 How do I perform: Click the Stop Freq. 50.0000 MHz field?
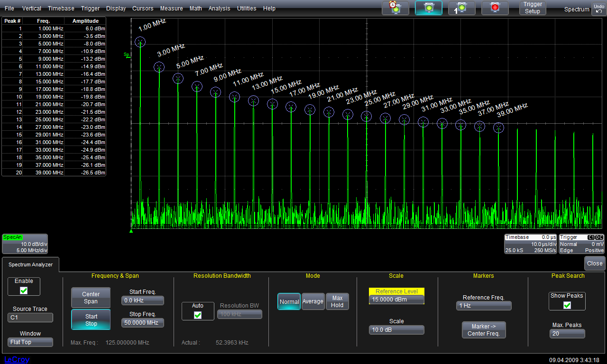(x=142, y=323)
